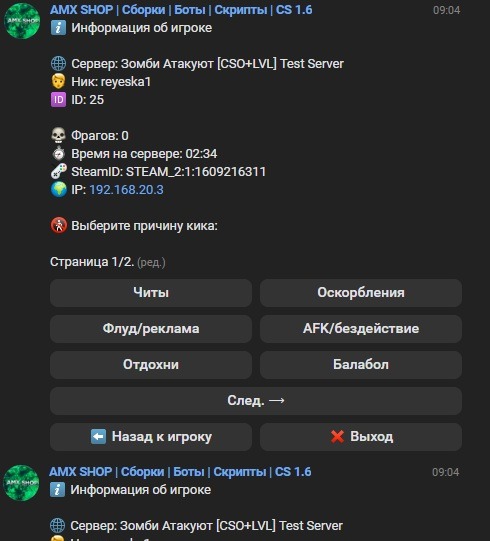
Task: Select the Балабол kick reason
Action: [361, 365]
